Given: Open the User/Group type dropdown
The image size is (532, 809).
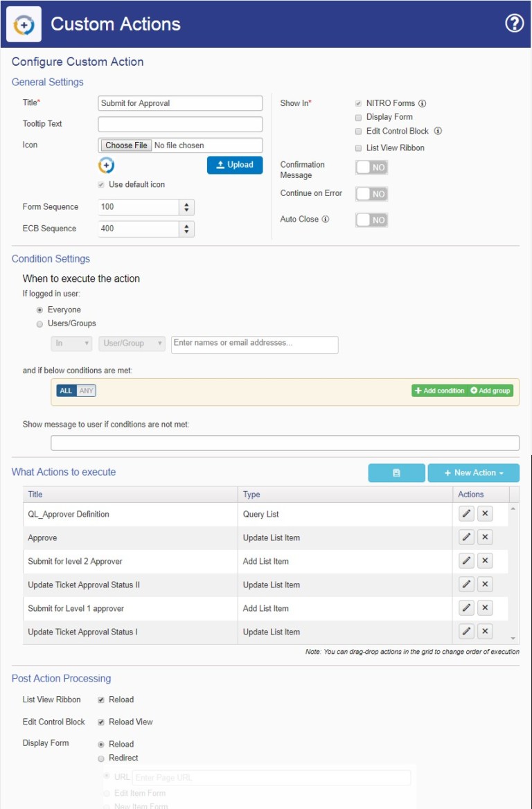Looking at the screenshot, I should (x=131, y=344).
